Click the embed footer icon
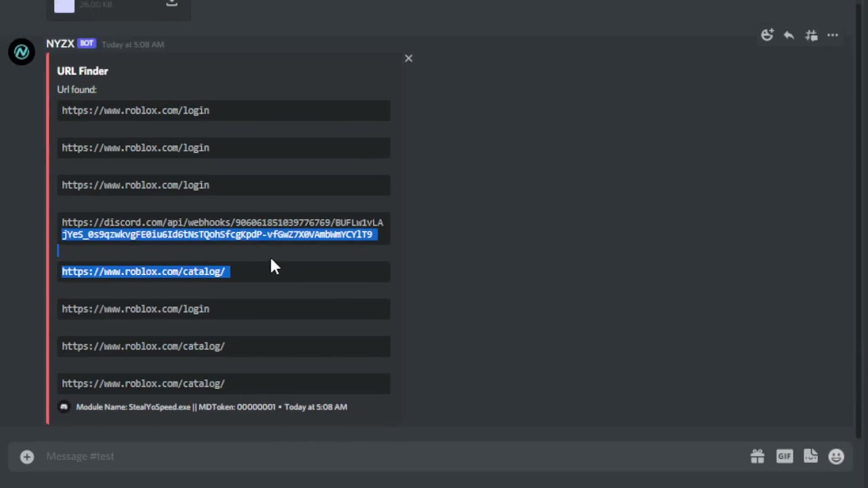Screen dimensions: 868x488 (x=64, y=407)
